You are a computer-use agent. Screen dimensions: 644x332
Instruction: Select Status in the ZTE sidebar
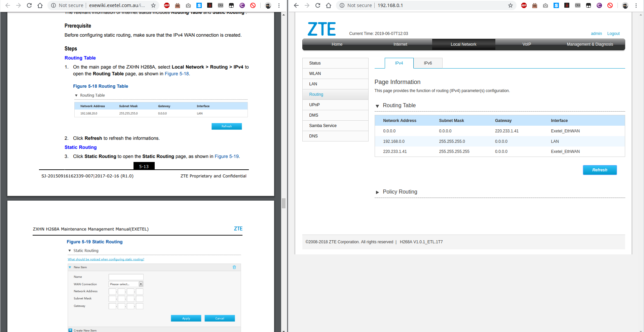[335, 63]
